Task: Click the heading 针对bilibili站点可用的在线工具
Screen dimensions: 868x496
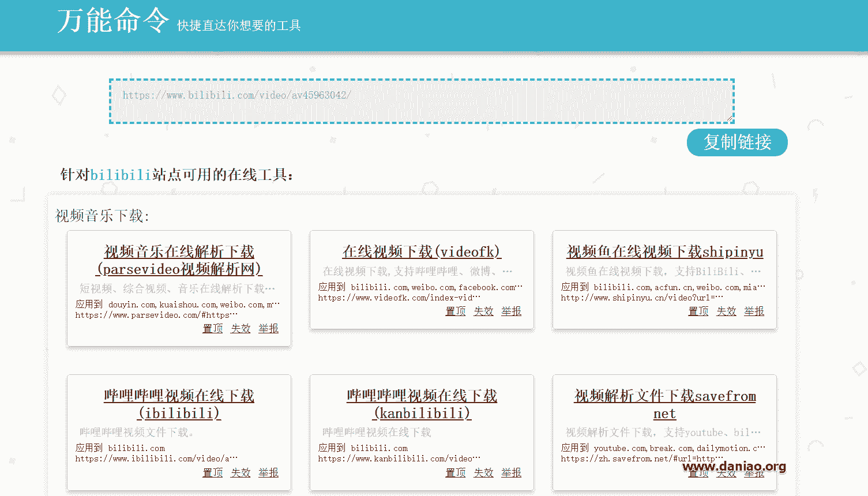Action: click(x=177, y=175)
